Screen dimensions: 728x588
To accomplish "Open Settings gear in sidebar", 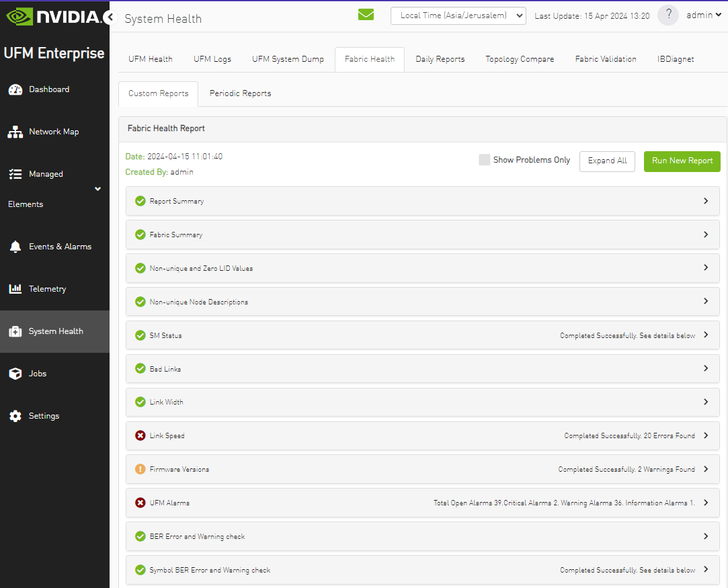I will [x=15, y=416].
